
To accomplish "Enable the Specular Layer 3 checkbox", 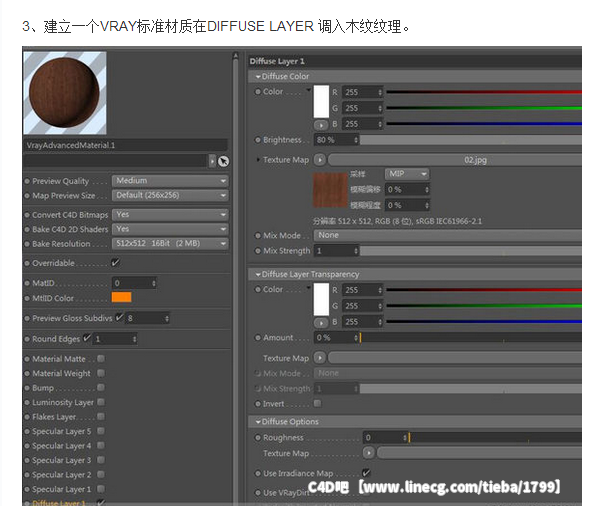I will pos(101,460).
